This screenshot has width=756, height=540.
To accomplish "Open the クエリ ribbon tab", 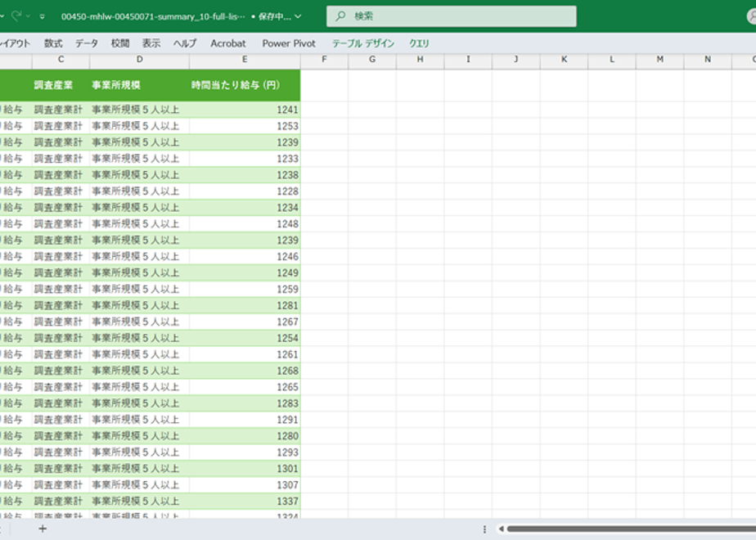I will (x=419, y=43).
